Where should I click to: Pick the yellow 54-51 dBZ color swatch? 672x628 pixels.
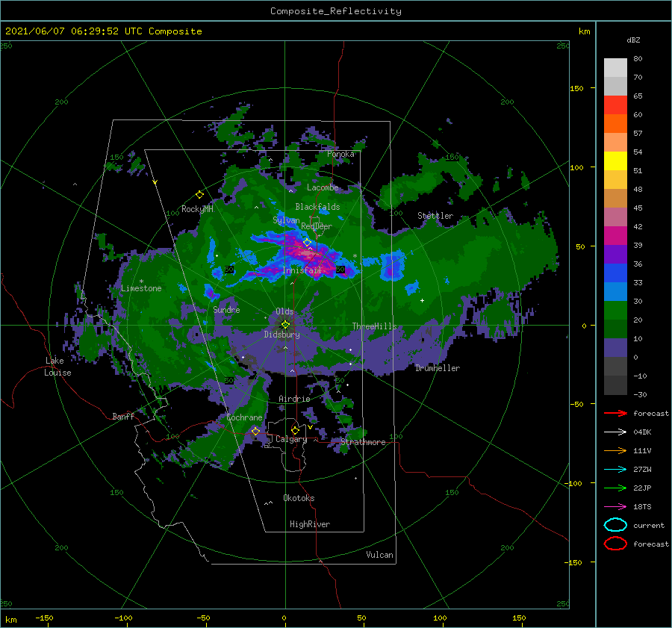(615, 161)
